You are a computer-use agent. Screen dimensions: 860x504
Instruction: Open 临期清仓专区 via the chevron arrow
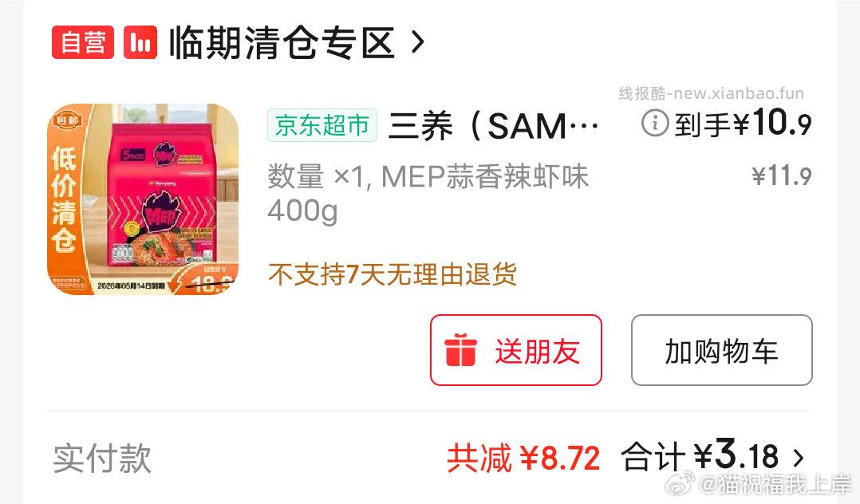click(417, 42)
